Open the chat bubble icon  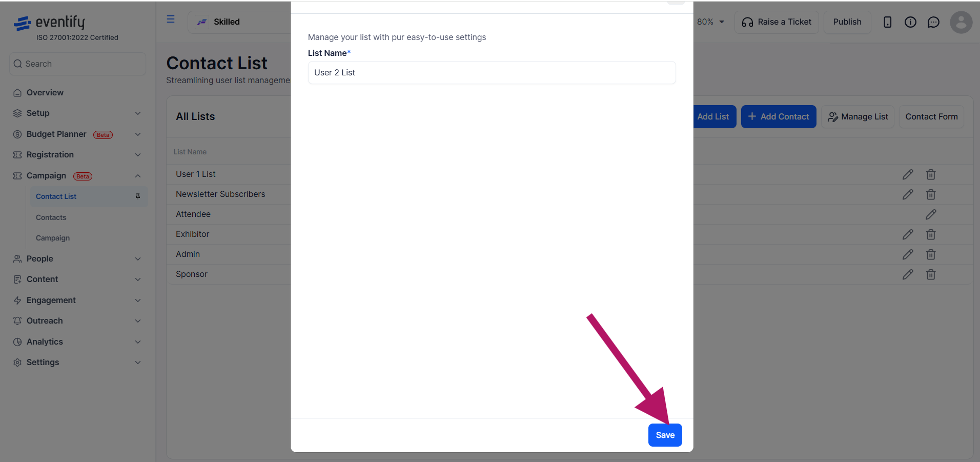click(x=933, y=22)
